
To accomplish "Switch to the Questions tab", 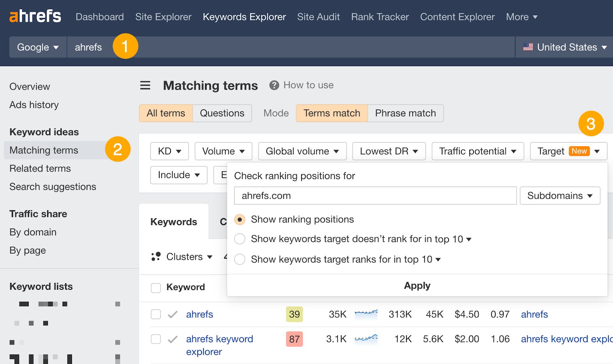I will coord(221,113).
